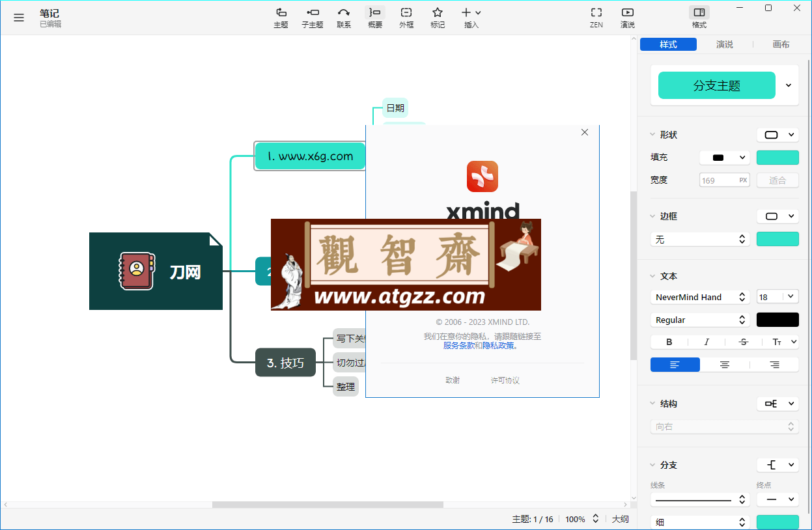Close the xmind about dialog
812x530 pixels.
pos(585,132)
